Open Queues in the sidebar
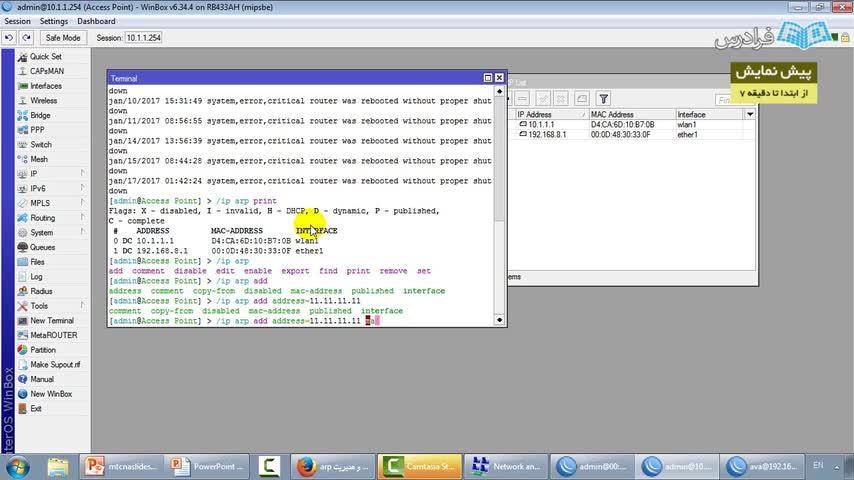The height and width of the screenshot is (480, 854). coord(42,247)
